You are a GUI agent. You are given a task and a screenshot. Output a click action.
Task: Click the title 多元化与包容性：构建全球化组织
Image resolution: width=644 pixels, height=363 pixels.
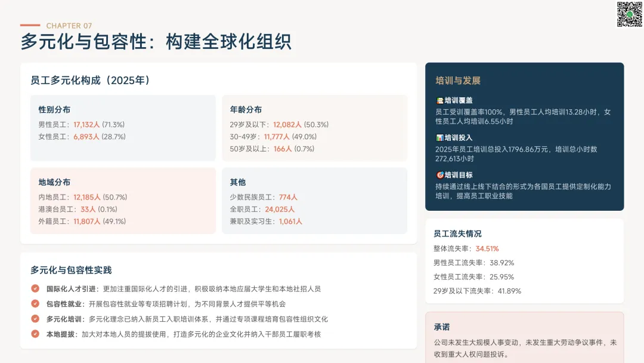tap(156, 42)
